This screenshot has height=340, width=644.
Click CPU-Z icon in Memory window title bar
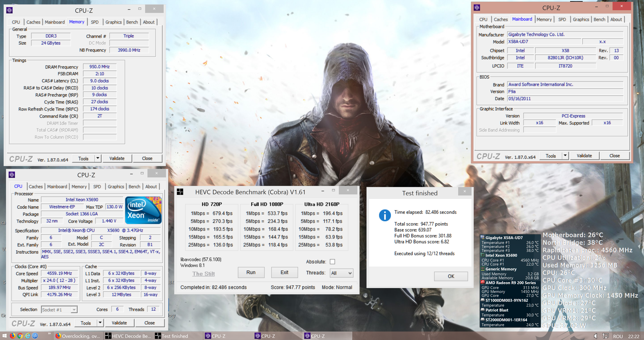click(9, 10)
